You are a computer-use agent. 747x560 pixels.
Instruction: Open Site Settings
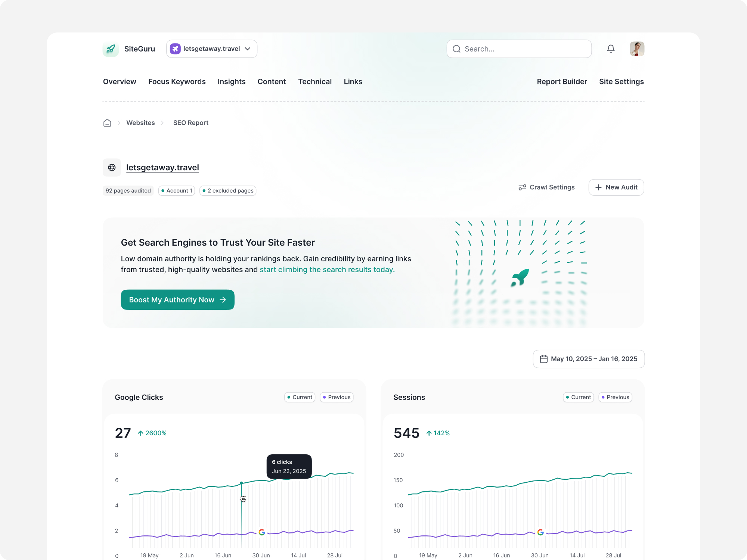(622, 82)
